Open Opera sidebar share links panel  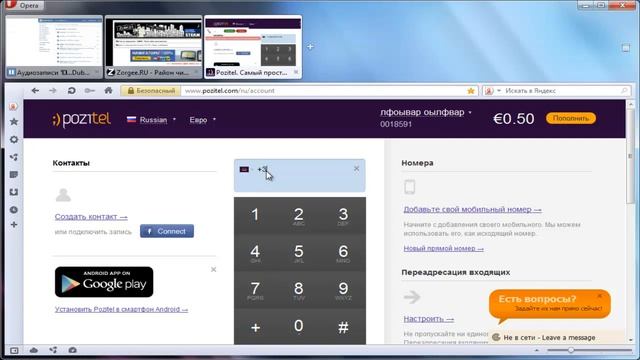[x=14, y=157]
